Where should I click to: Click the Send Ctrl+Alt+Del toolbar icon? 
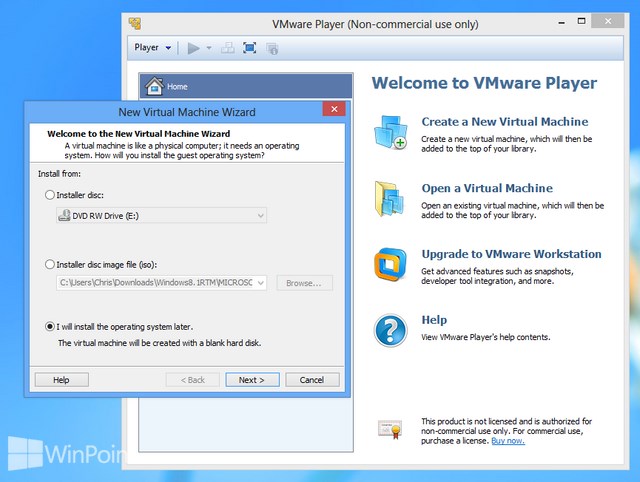click(x=227, y=48)
